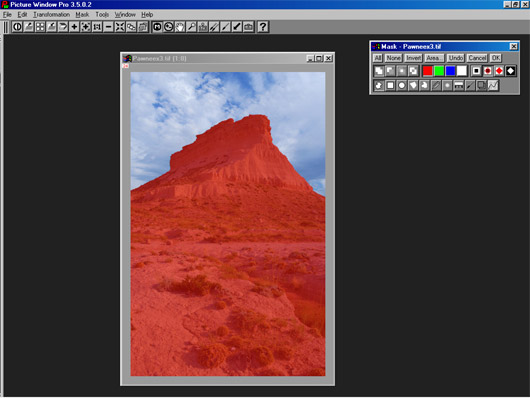Viewport: 530px width, 398px height.
Task: Pick green mask overlay color
Action: click(439, 71)
